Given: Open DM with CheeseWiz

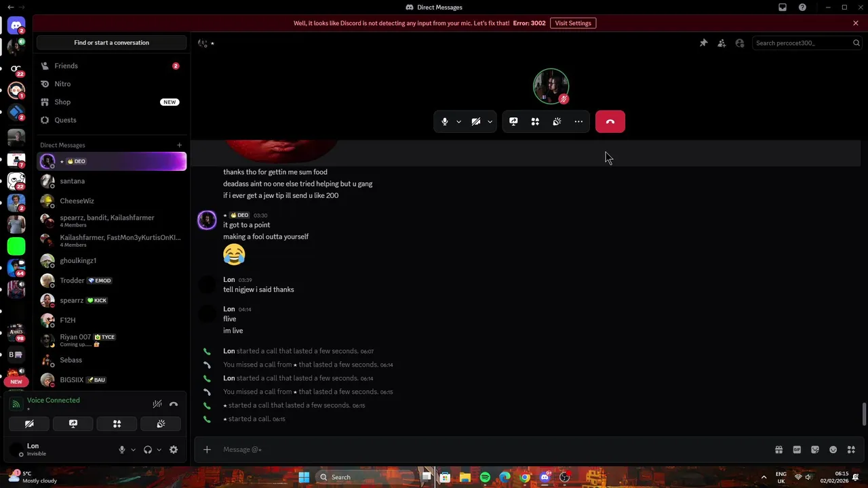Looking at the screenshot, I should coord(111,201).
